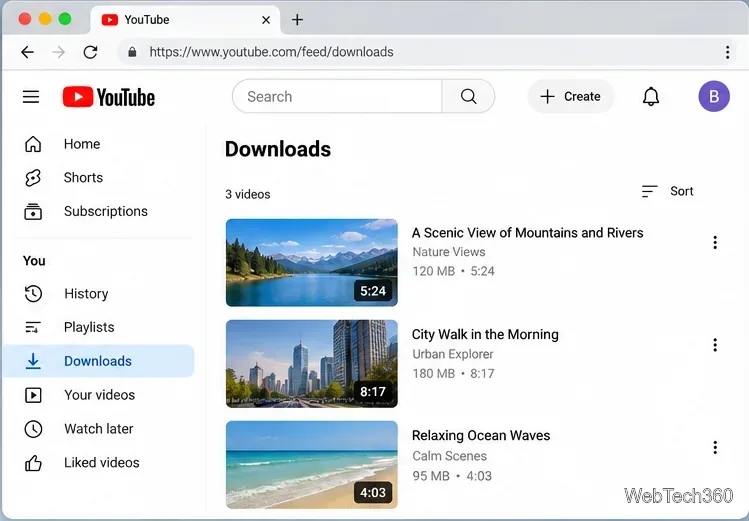Image resolution: width=749 pixels, height=521 pixels.
Task: Click the Your videos play icon
Action: point(33,395)
